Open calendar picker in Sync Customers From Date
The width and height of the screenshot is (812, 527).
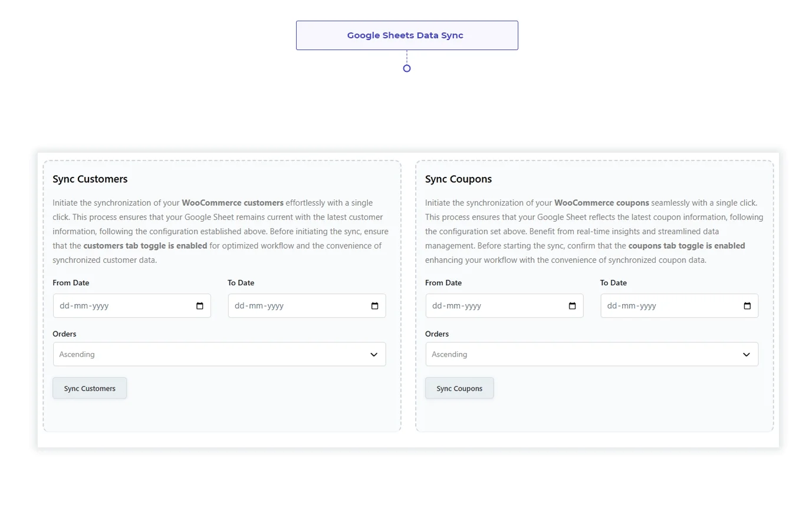199,306
